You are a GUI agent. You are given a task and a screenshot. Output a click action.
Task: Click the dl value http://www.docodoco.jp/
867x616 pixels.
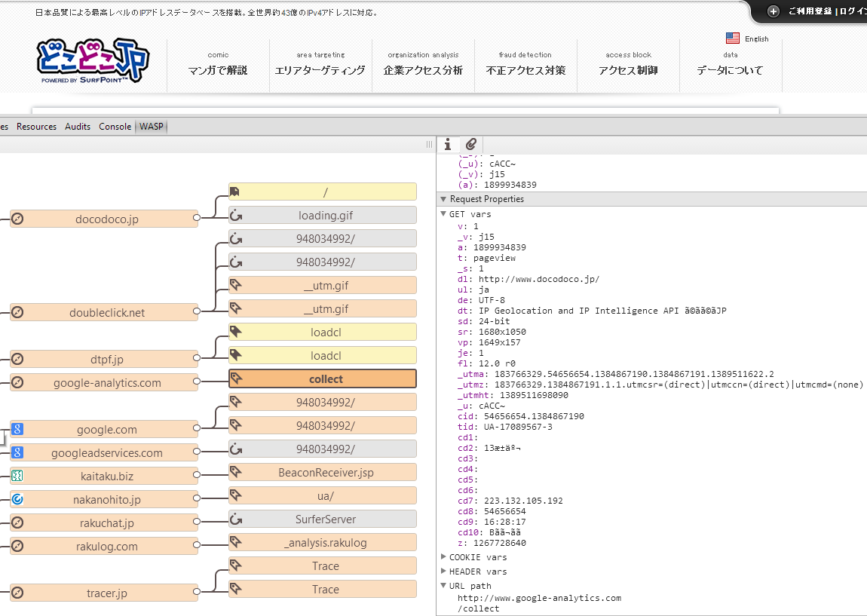tap(538, 279)
